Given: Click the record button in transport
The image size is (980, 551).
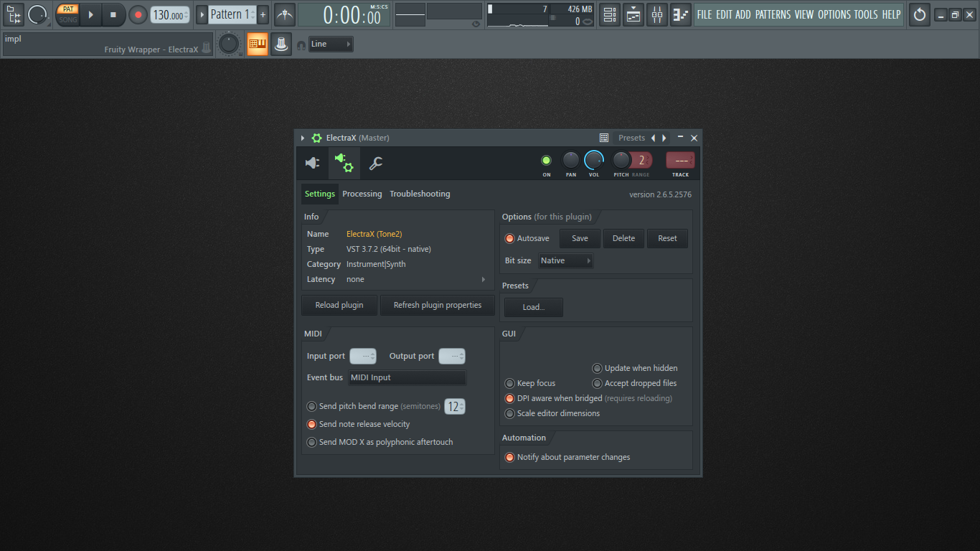Looking at the screenshot, I should click(138, 14).
